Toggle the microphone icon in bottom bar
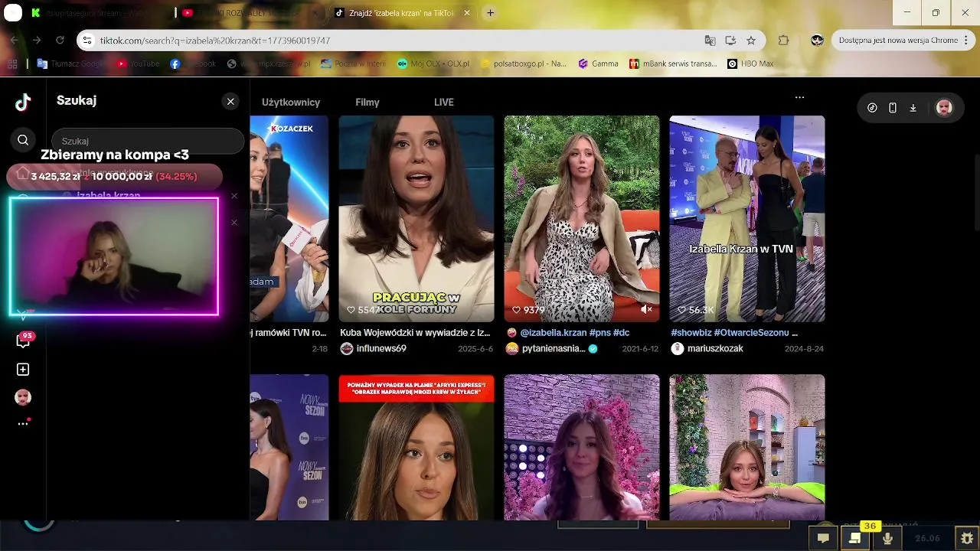The image size is (980, 551). pos(887,539)
